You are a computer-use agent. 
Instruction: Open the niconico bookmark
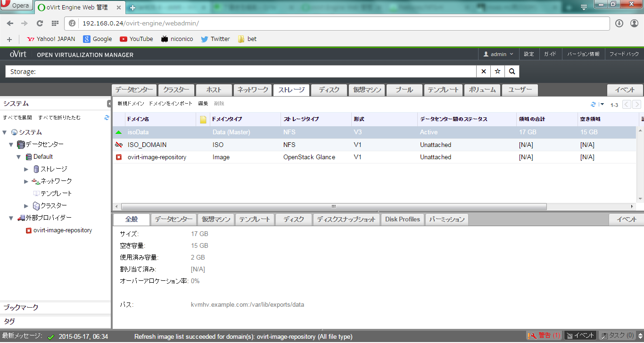[x=177, y=39]
